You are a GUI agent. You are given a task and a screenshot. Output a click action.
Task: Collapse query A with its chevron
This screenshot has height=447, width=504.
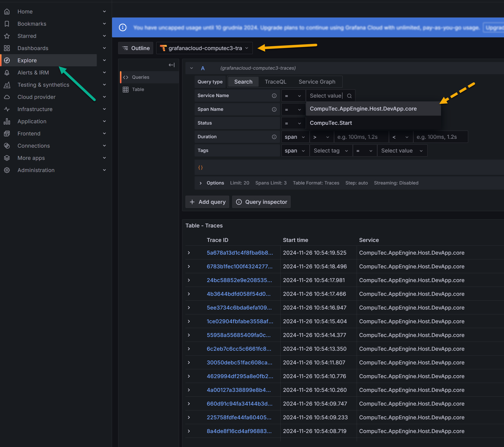192,68
